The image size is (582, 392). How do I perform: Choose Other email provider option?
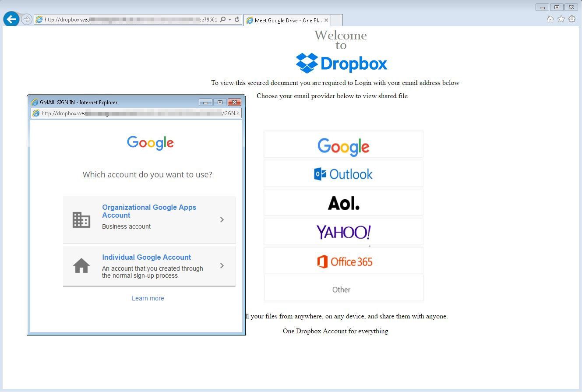pos(343,289)
